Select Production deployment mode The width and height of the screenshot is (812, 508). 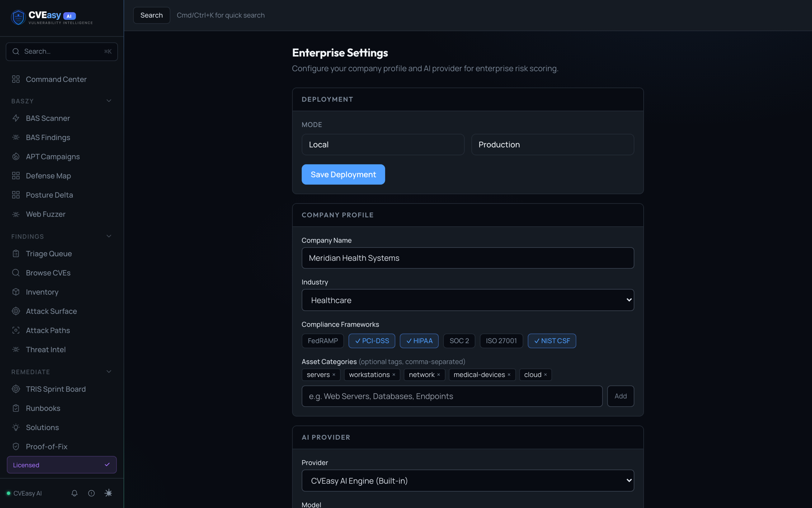click(x=553, y=145)
